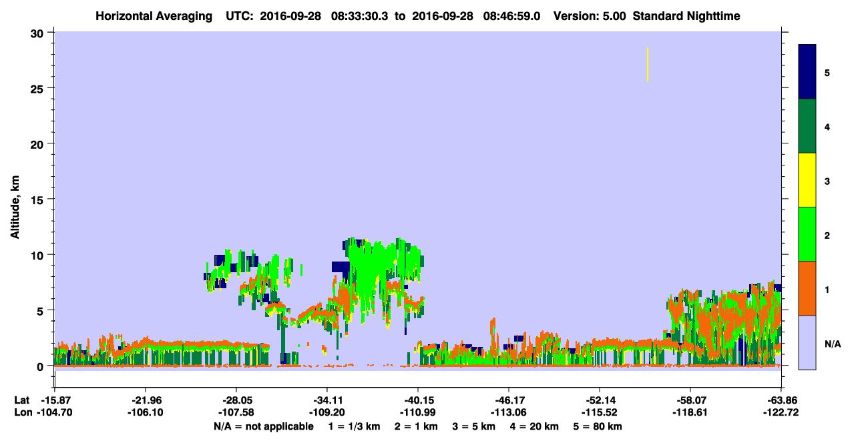Click the '5 = 80 km' legend text
868x445 pixels.
pyautogui.click(x=598, y=426)
